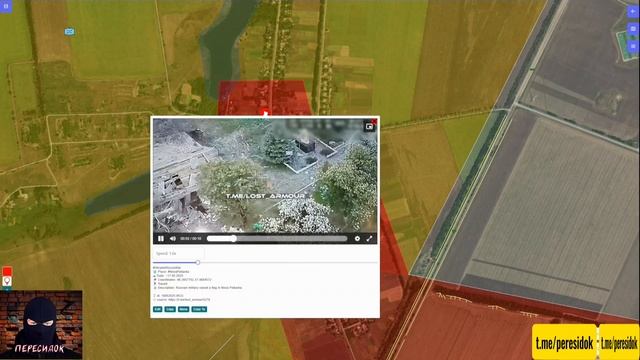This screenshot has width=640, height=360.
Task: Click the Coordinates line in popup
Action: point(182,280)
